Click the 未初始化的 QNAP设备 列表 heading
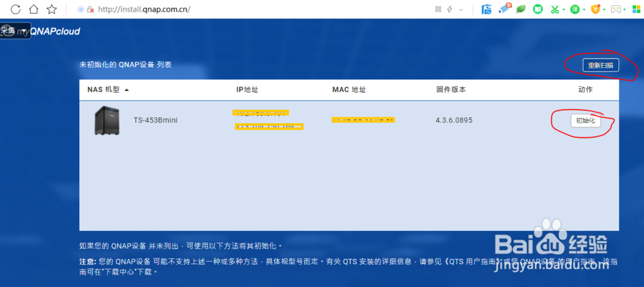The height and width of the screenshot is (287, 644). pos(126,65)
